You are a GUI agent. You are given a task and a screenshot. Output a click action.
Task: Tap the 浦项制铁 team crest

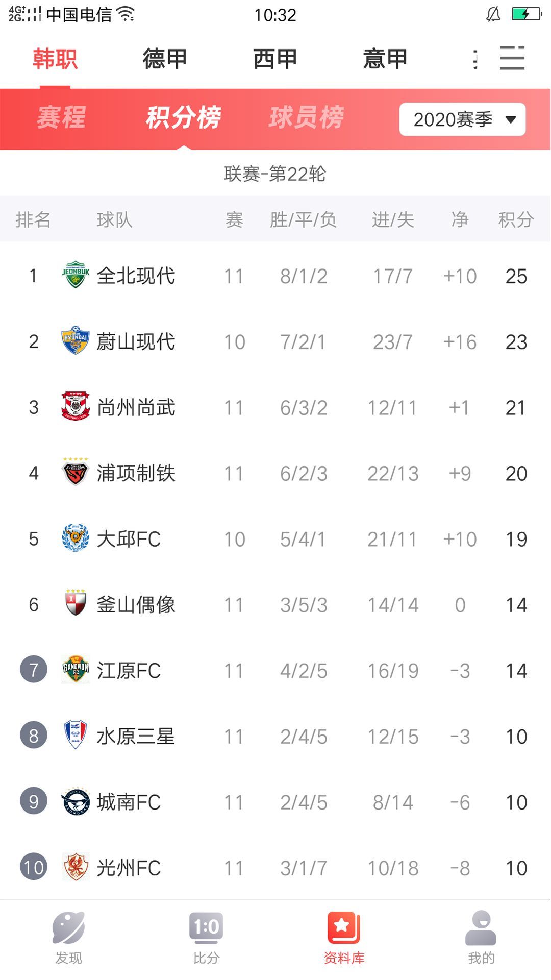pos(76,473)
